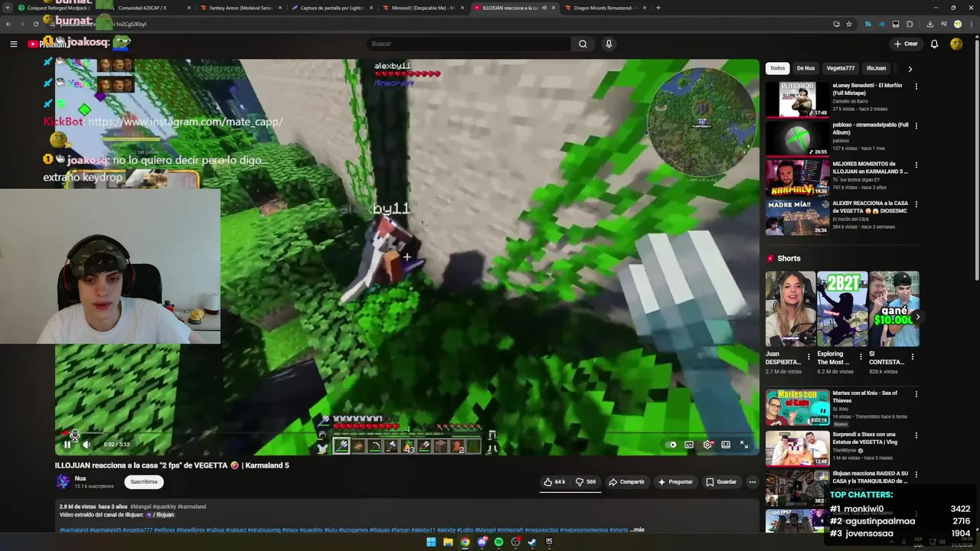Switch to the Dragon Mounts Remastered browser tab
Screen dimensions: 980x551
(605, 8)
